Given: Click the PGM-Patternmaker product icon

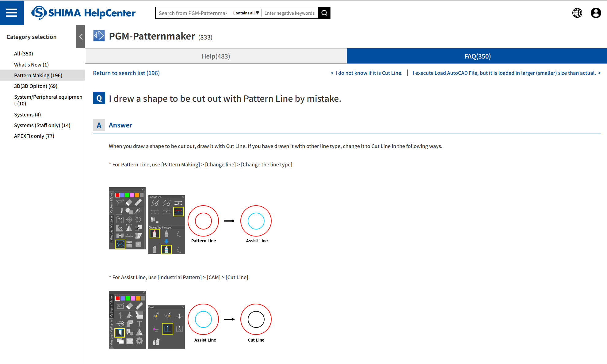Looking at the screenshot, I should pyautogui.click(x=99, y=36).
